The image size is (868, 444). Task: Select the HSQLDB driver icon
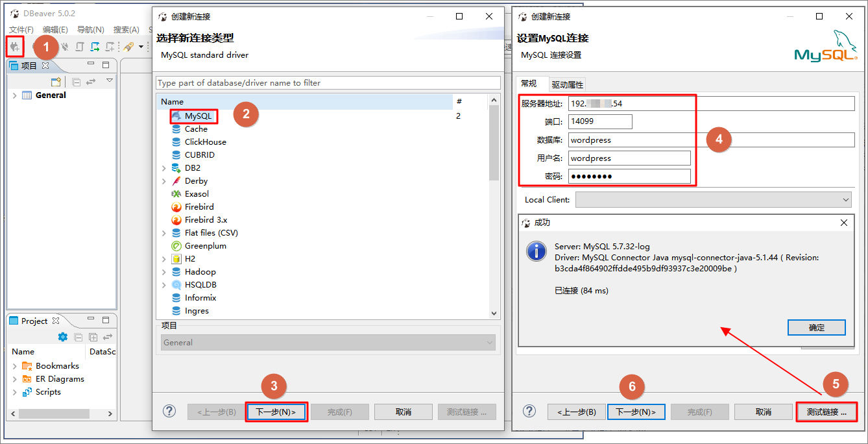176,285
